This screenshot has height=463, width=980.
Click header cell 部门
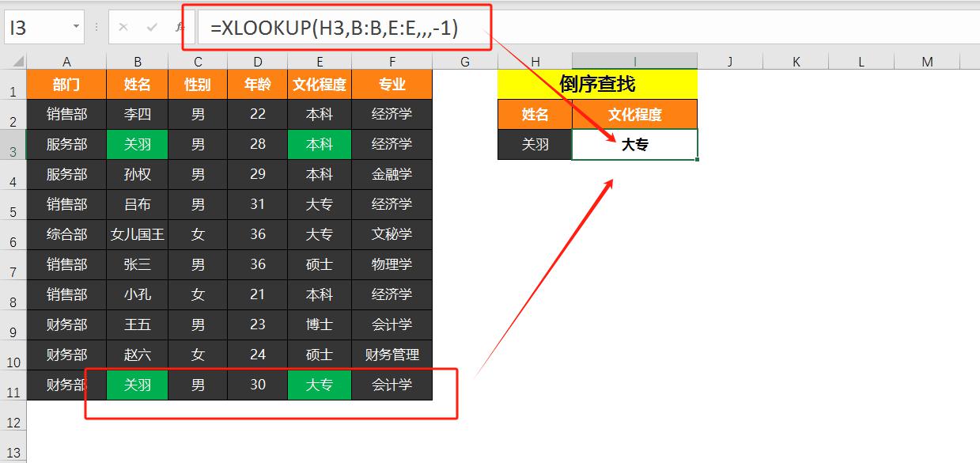(66, 85)
